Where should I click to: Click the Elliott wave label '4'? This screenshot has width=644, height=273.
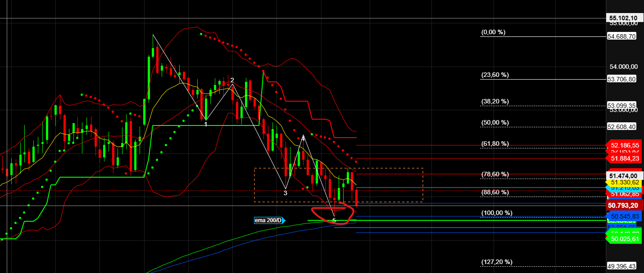pyautogui.click(x=303, y=139)
